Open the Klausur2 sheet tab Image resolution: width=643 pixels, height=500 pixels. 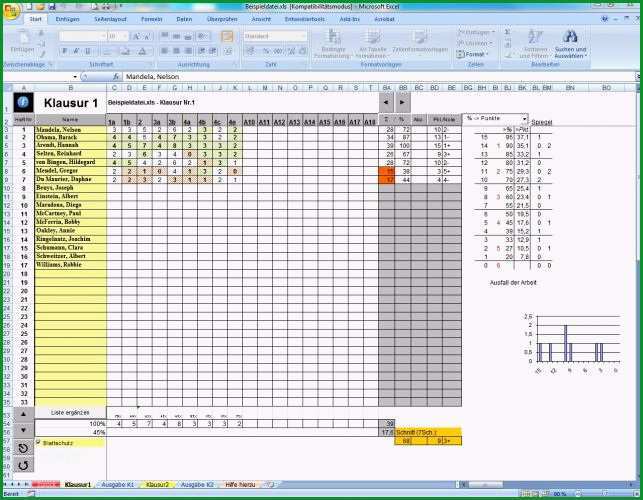click(157, 485)
